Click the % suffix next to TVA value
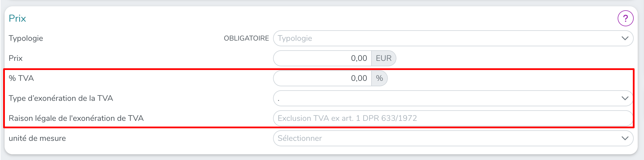644x160 pixels. [379, 78]
